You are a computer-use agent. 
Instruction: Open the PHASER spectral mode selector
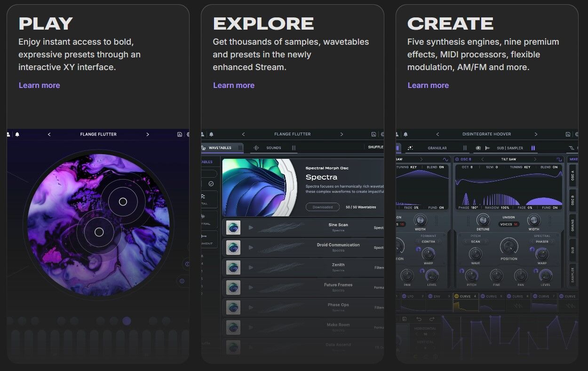point(542,242)
